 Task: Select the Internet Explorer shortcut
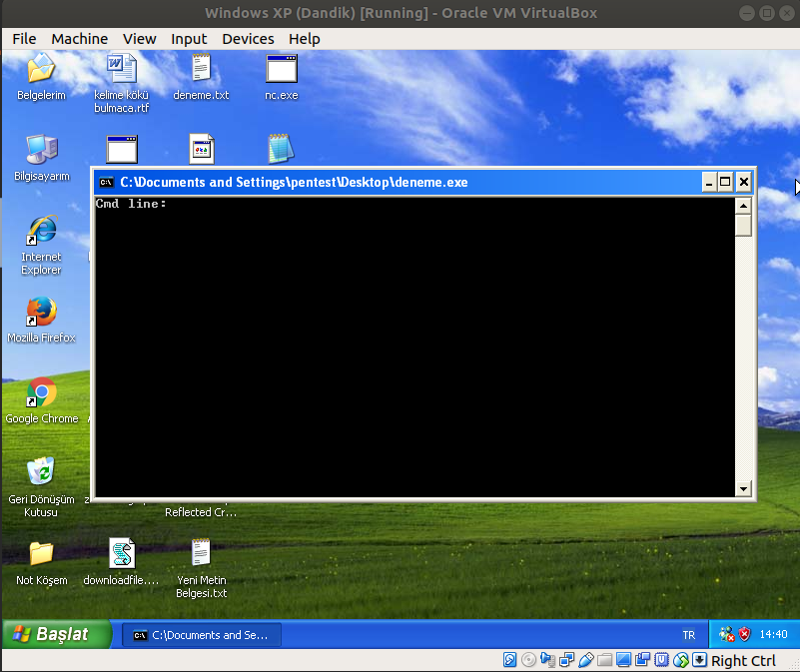41,230
